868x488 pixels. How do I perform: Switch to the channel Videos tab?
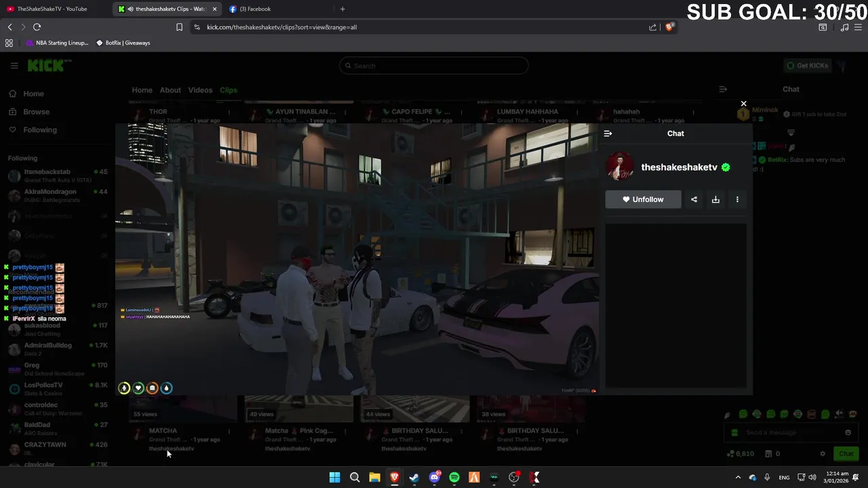click(x=200, y=90)
